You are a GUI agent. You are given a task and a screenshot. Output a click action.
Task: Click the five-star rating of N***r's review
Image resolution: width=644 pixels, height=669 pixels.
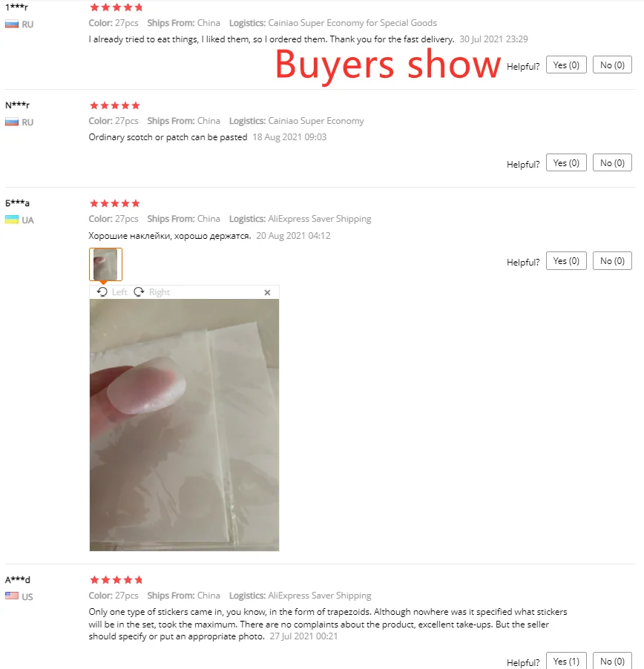pos(115,105)
